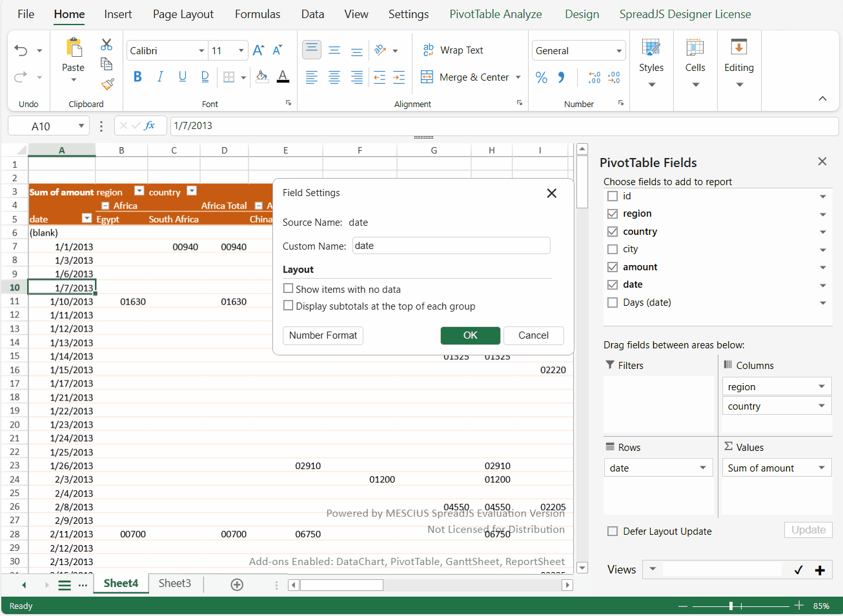This screenshot has width=843, height=616.
Task: Apply bold formatting with the B icon
Action: tap(137, 77)
